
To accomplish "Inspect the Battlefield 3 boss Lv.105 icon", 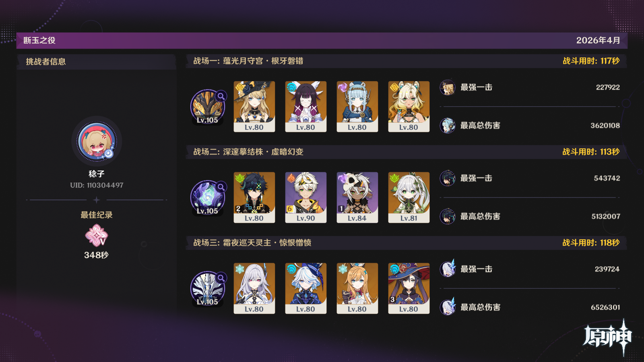I will [208, 288].
